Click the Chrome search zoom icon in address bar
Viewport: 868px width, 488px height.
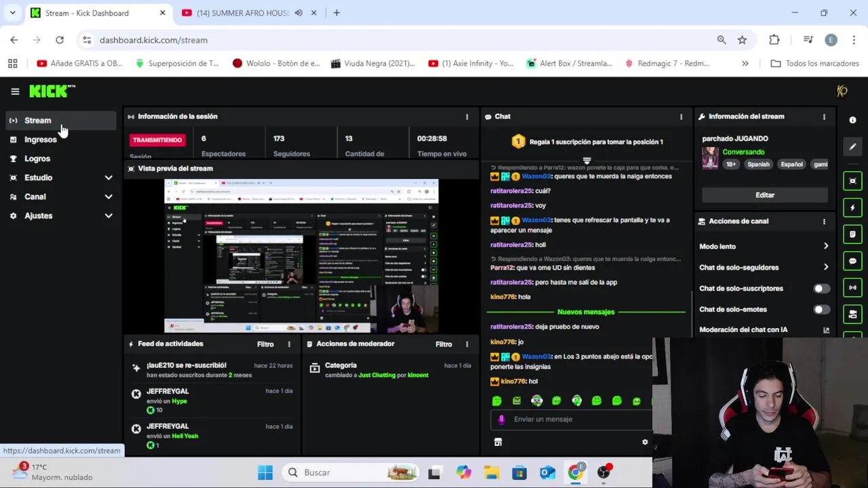coord(722,40)
